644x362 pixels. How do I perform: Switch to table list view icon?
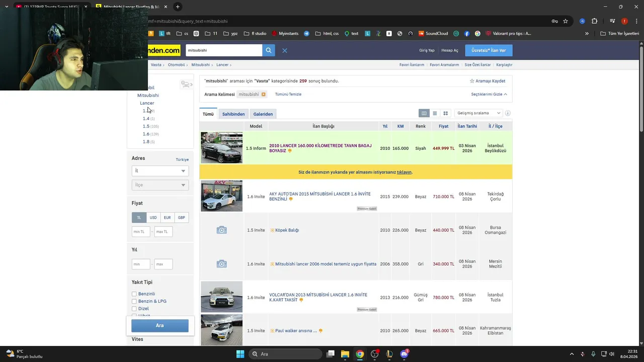(424, 113)
